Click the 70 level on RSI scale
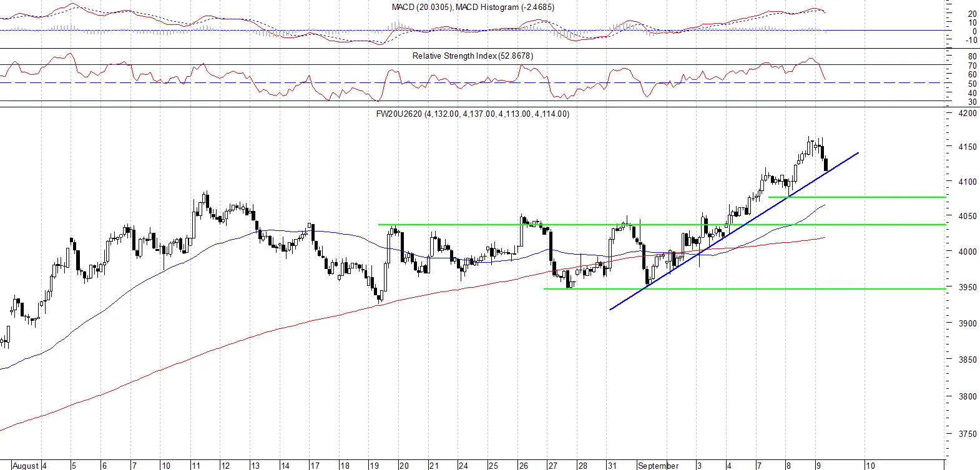Viewport: 980px width, 470px height. click(973, 66)
